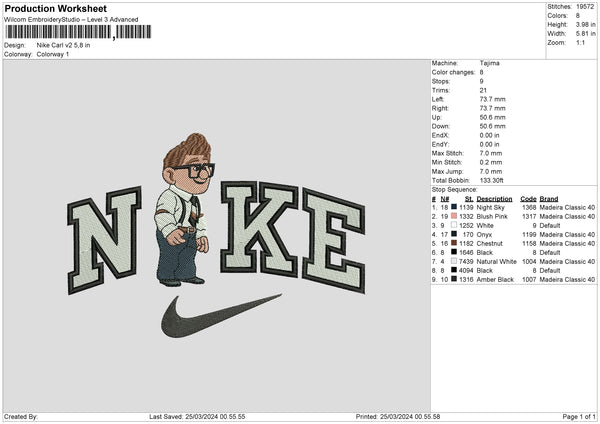Click the Night Sky color swatch
The image size is (600, 424).
[454, 207]
